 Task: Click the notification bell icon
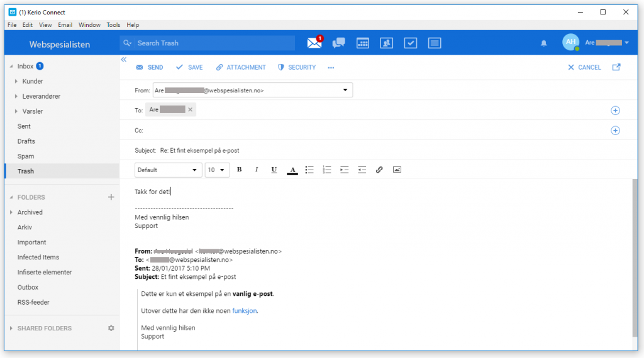tap(544, 43)
